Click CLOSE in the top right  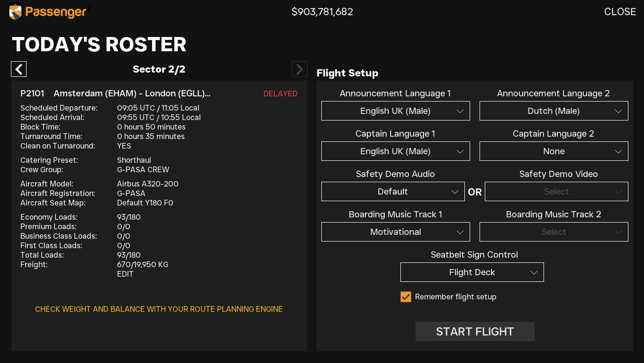tap(619, 12)
